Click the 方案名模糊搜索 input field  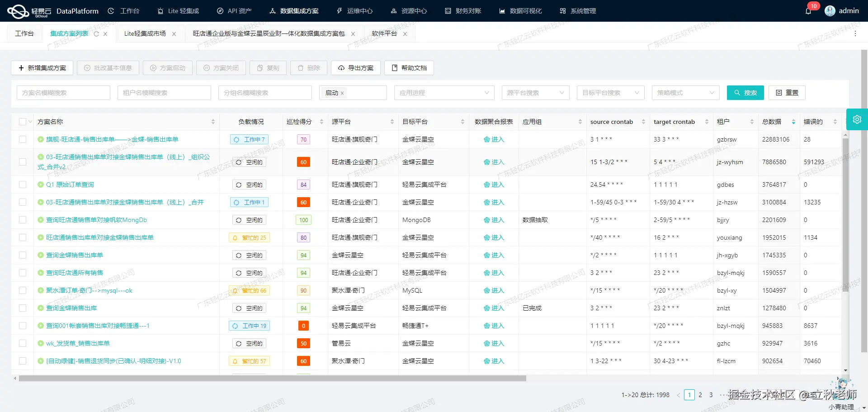[63, 92]
